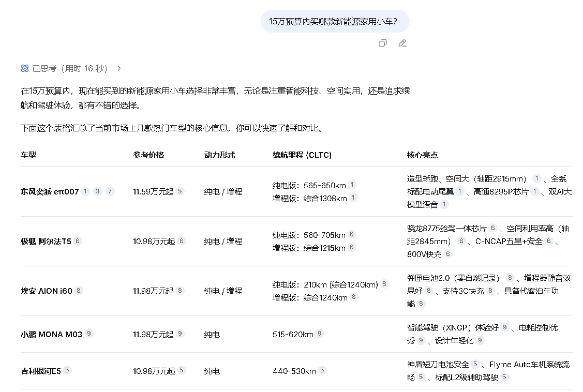583x392 pixels.
Task: Open citation 3 after 东风奕派 eπ007
Action: point(97,191)
